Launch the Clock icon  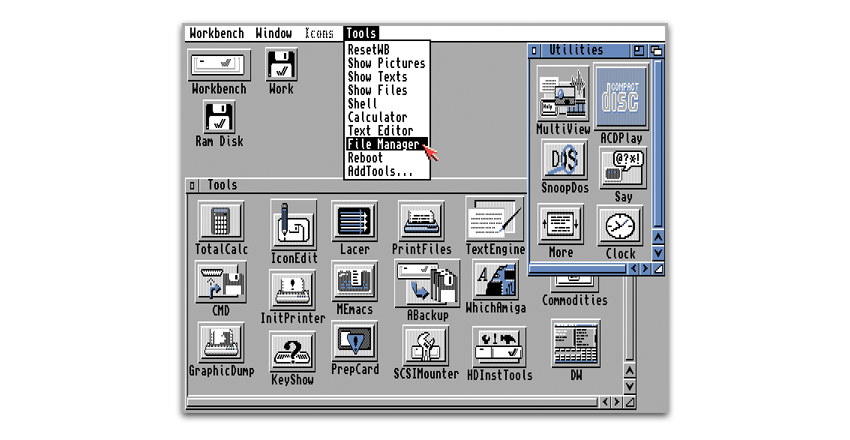click(620, 225)
